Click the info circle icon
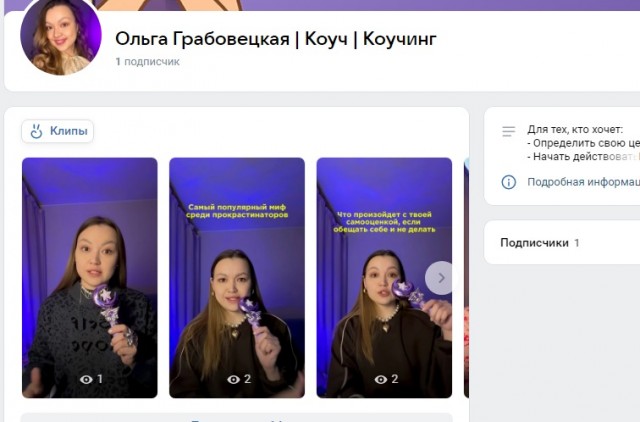 tap(509, 182)
